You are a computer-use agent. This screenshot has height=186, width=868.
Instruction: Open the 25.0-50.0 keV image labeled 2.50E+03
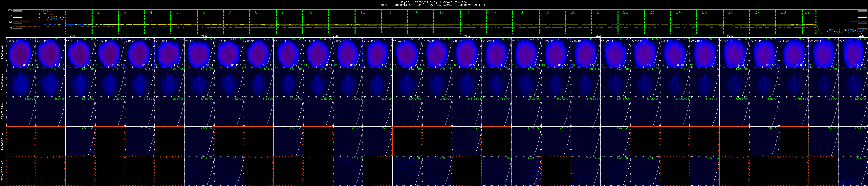[80, 141]
